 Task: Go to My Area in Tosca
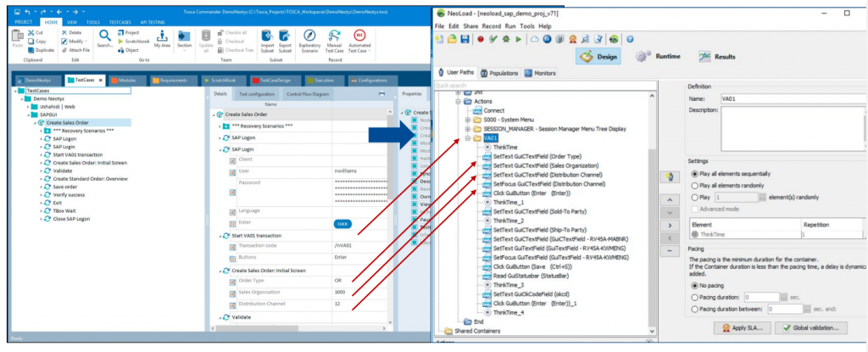[x=162, y=39]
